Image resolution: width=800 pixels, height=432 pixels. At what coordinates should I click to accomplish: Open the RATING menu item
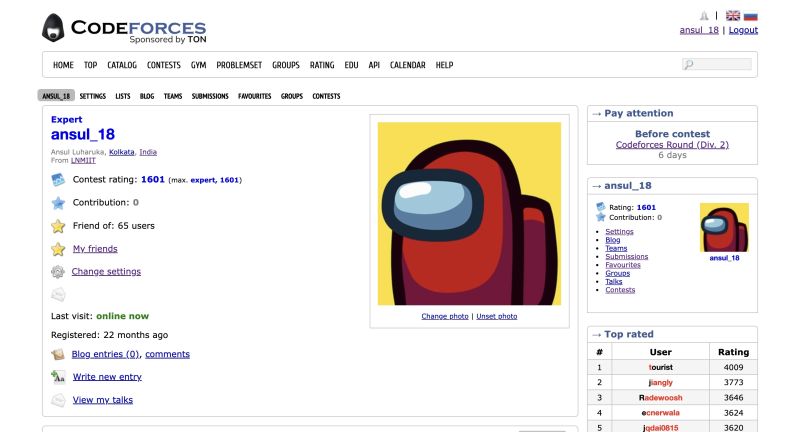(322, 65)
